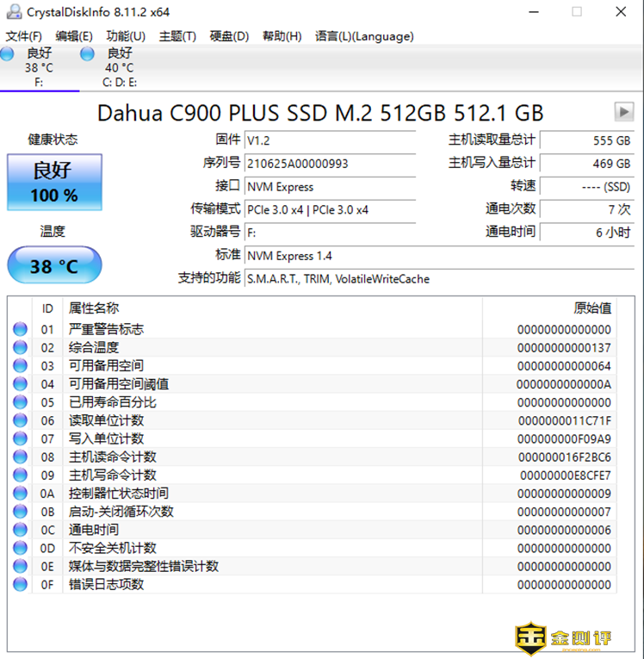
Task: Click status orb for attribute 0F 错误日志项数
Action: tap(20, 584)
